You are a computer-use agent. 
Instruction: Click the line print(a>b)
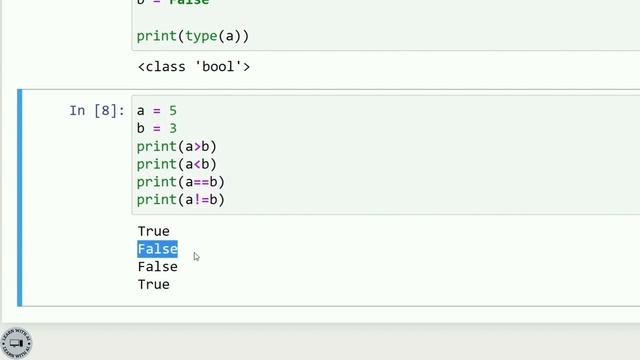pos(177,146)
